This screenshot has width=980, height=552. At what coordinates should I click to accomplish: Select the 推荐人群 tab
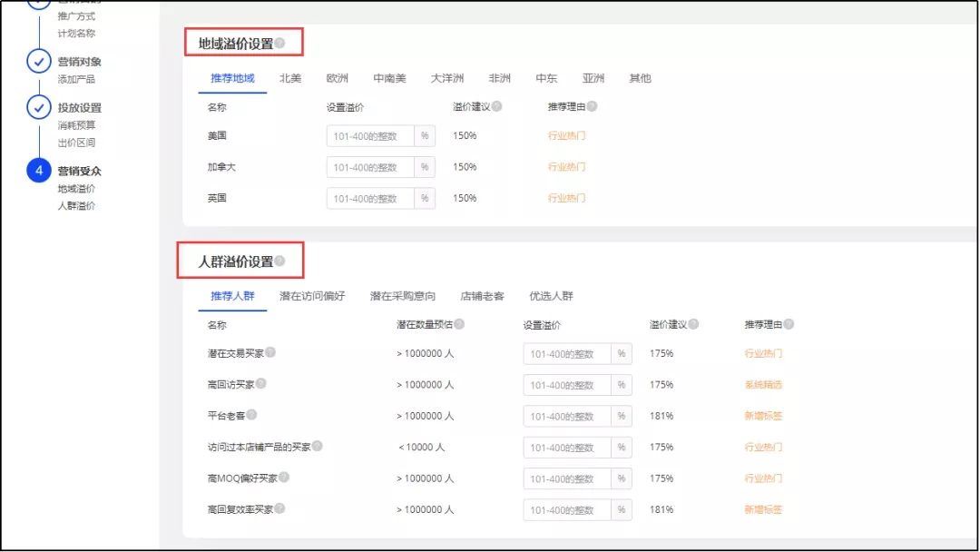coord(232,296)
